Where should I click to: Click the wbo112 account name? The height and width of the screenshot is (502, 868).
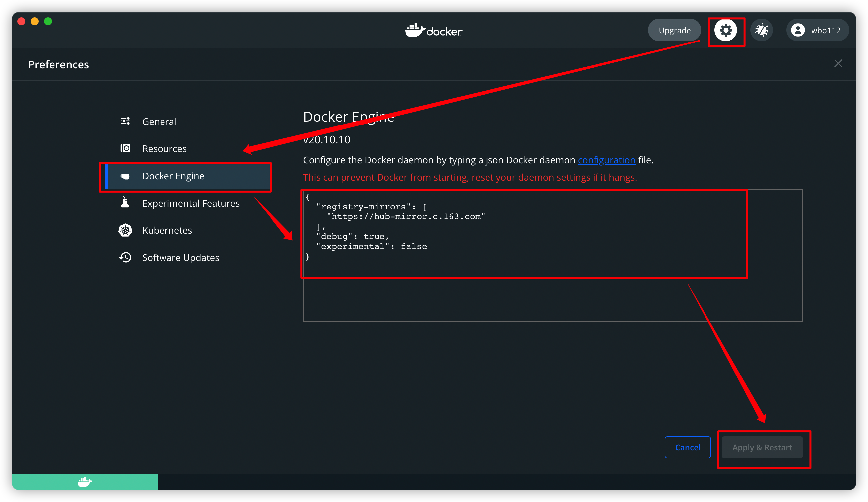826,30
